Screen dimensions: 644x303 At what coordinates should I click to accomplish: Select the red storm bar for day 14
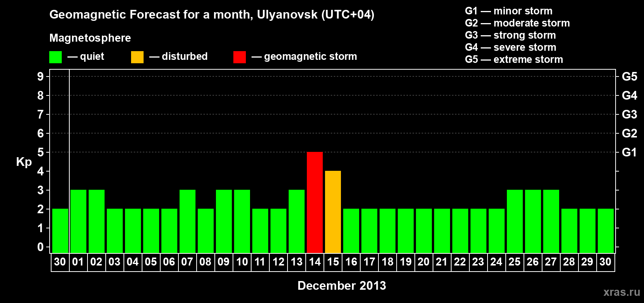point(315,202)
